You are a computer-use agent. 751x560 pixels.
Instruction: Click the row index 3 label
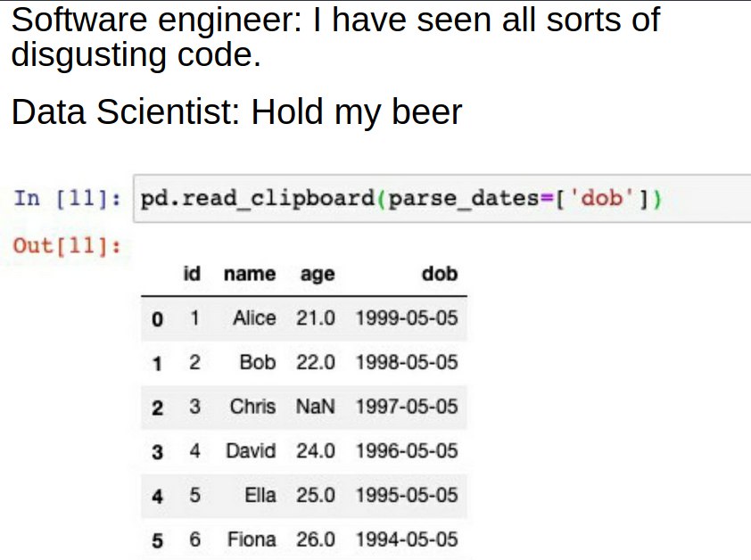pyautogui.click(x=157, y=452)
